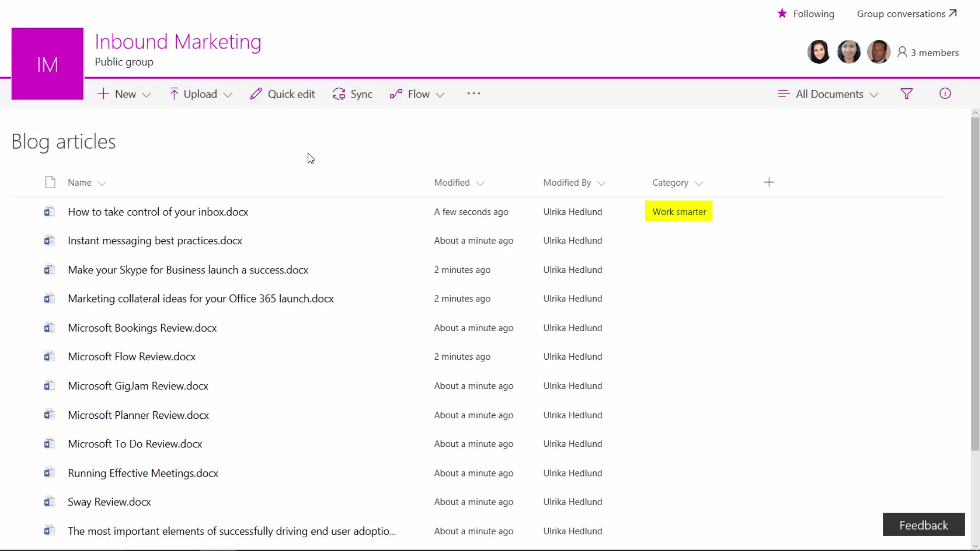Image resolution: width=980 pixels, height=551 pixels.
Task: Open How to take control of your inbox.docx
Action: click(x=158, y=212)
